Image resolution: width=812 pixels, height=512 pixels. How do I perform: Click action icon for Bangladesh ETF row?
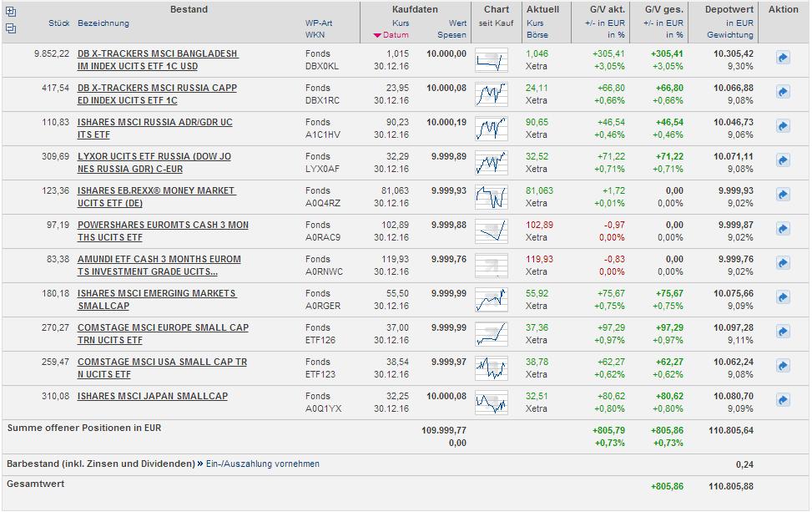coord(783,58)
